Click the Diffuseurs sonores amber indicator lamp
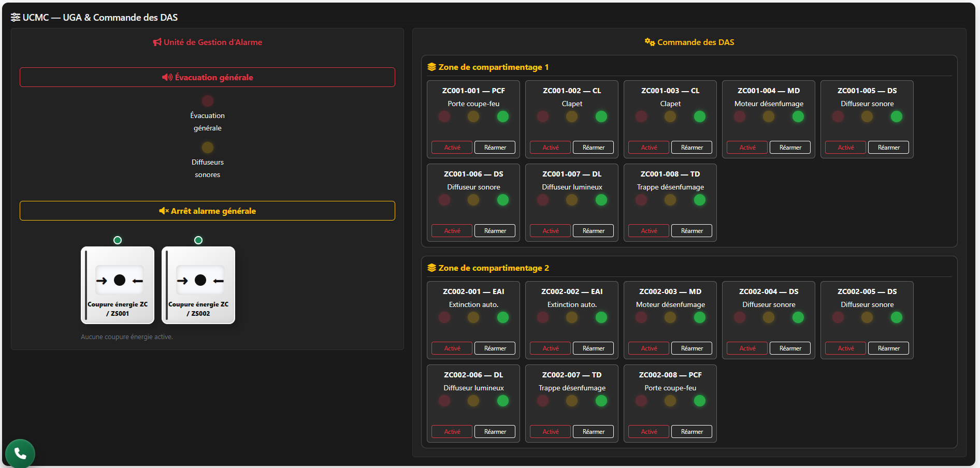This screenshot has width=980, height=468. click(208, 148)
